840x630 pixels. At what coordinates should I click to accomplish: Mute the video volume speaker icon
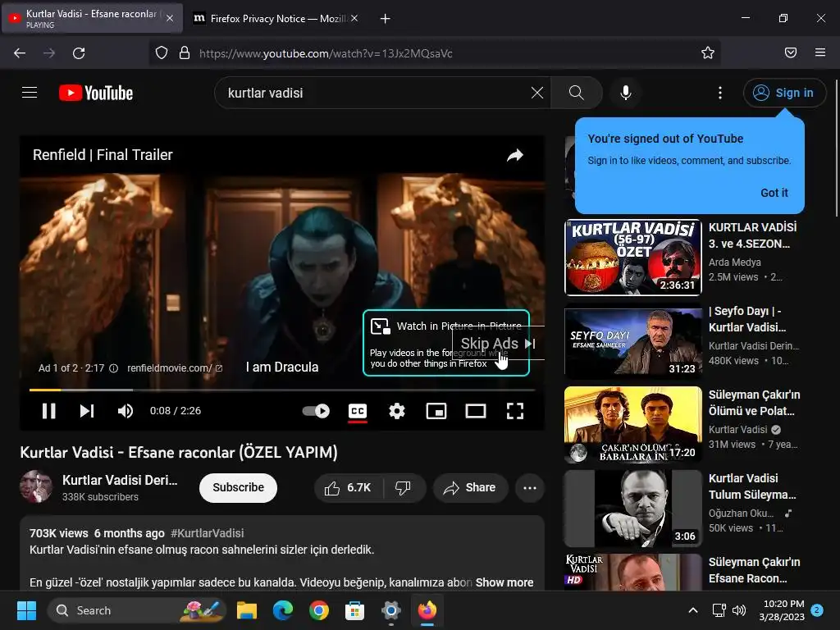pos(126,411)
